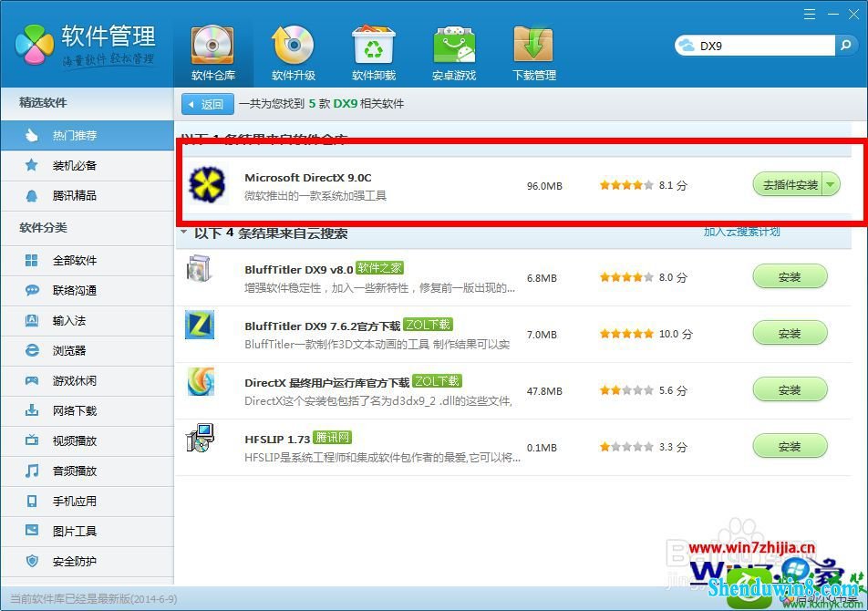This screenshot has width=868, height=611.
Task: Click the 返回 back button
Action: 208,104
